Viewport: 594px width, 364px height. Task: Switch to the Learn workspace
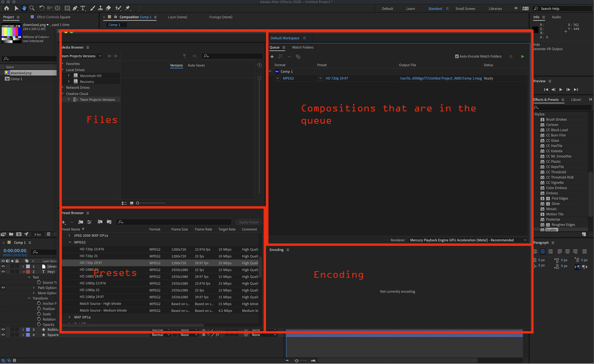point(411,9)
